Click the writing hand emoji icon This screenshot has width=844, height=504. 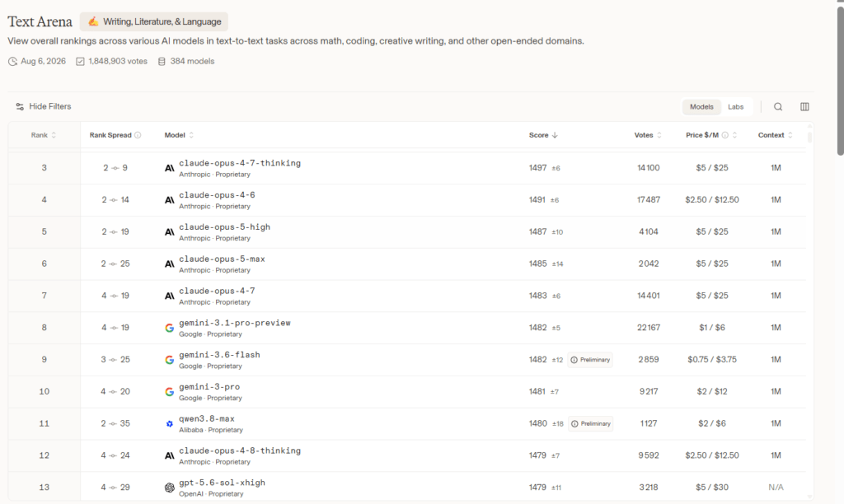click(x=93, y=21)
